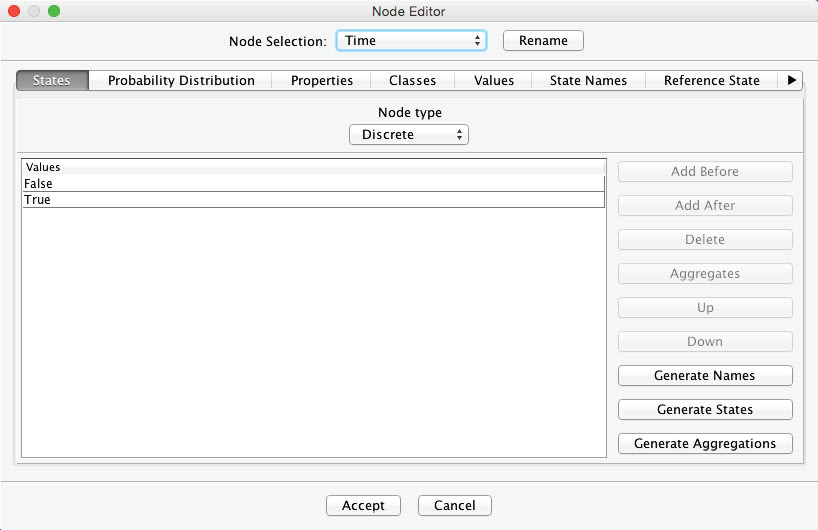
Task: Select the True state row
Action: (x=313, y=200)
